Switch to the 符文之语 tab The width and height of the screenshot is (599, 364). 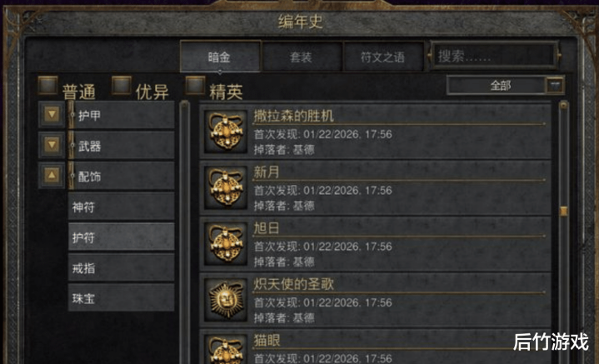point(382,57)
